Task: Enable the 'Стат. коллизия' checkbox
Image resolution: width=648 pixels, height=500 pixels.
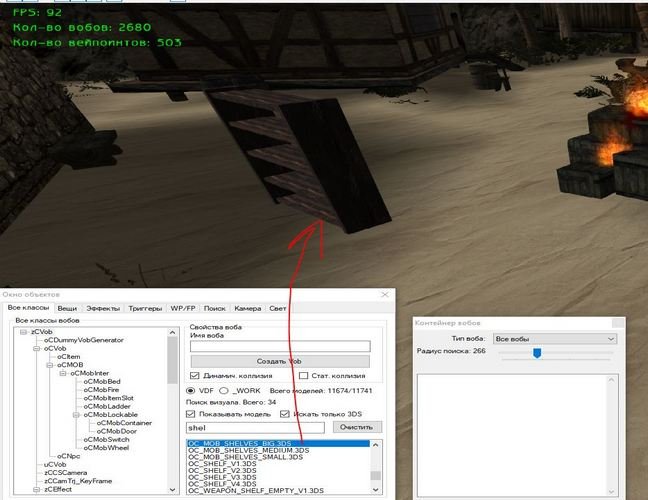Action: (x=303, y=375)
